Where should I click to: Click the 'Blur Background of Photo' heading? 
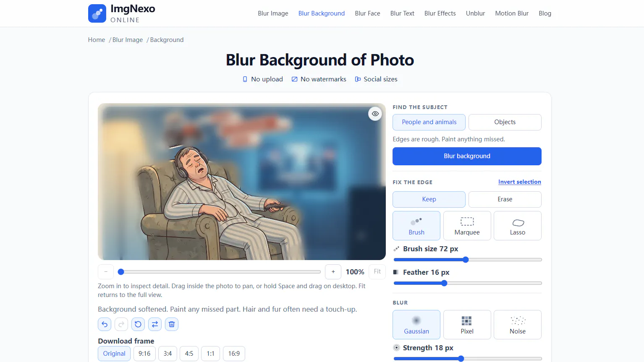click(x=320, y=60)
